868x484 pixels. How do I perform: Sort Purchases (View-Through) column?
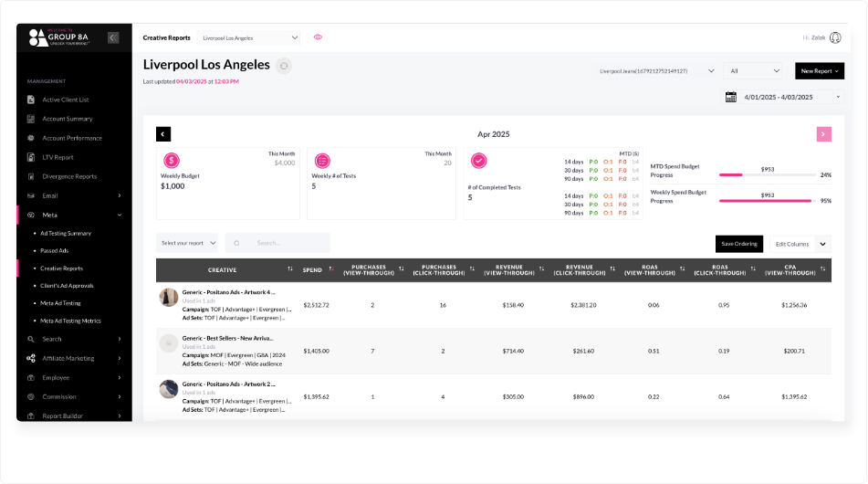[x=402, y=269]
